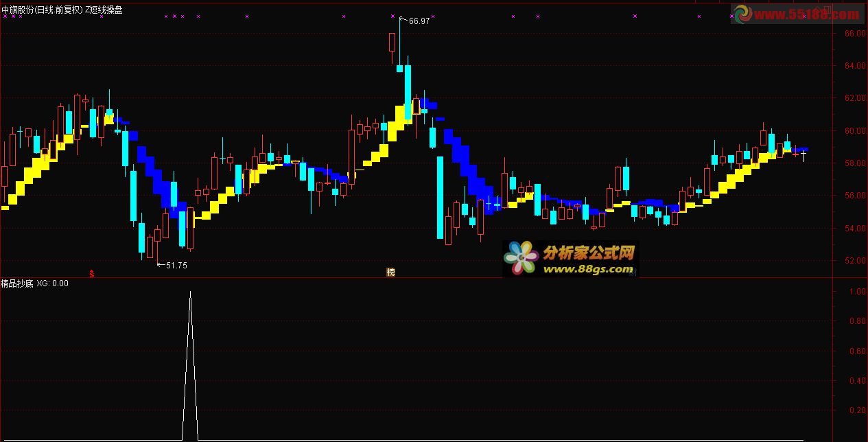Click the 56.00 price axis label
868x442 pixels.
click(x=854, y=196)
